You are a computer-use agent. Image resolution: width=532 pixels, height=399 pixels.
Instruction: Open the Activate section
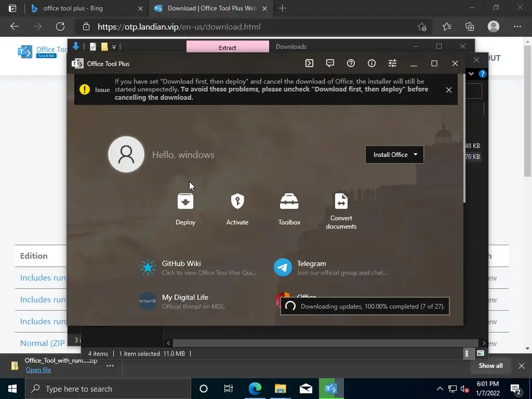[x=237, y=209]
